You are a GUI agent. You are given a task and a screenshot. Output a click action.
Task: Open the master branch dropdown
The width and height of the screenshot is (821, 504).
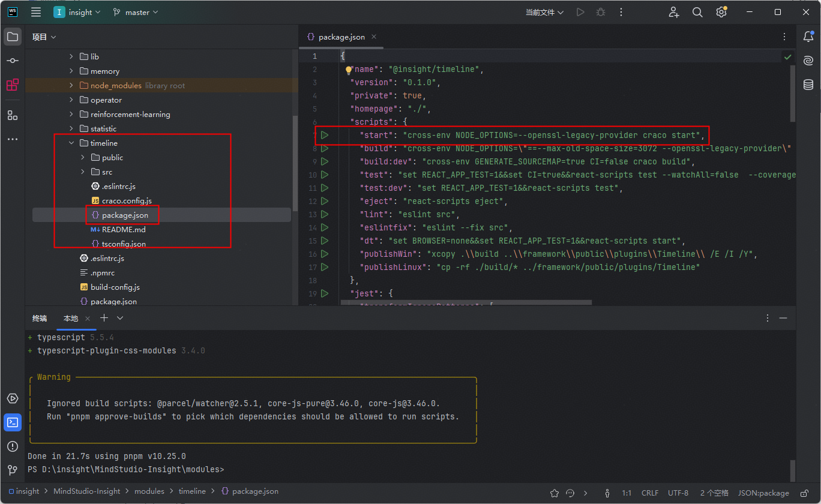136,12
